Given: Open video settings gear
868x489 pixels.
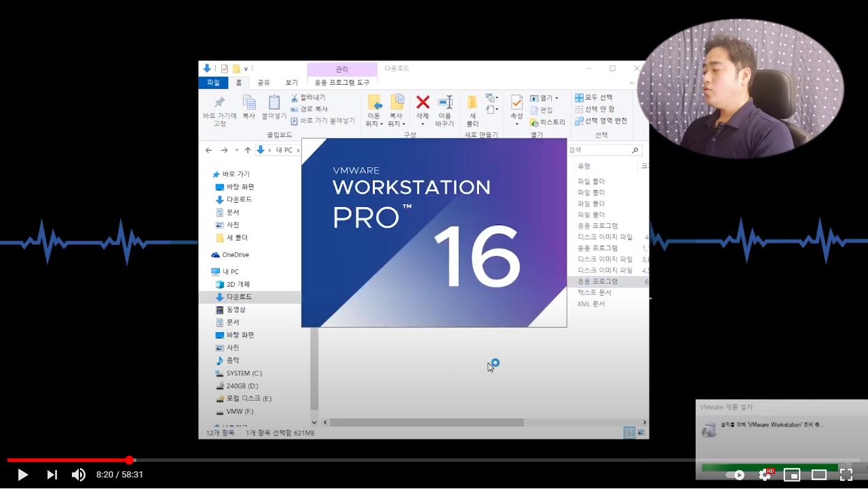Looking at the screenshot, I should (x=765, y=475).
